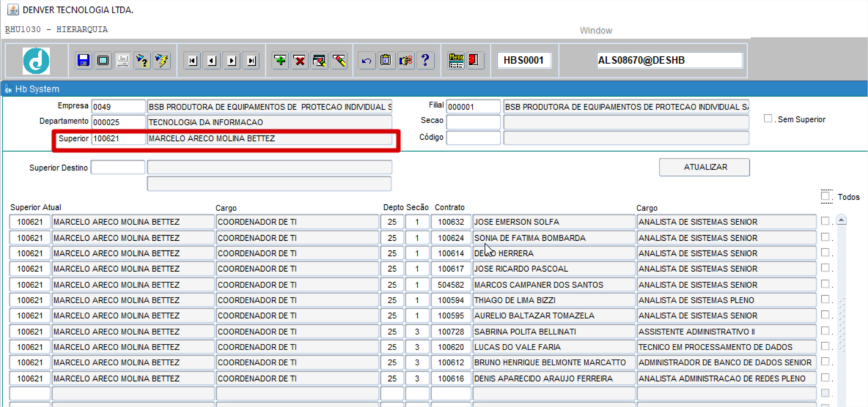
Task: Click the empty Código field
Action: click(473, 138)
